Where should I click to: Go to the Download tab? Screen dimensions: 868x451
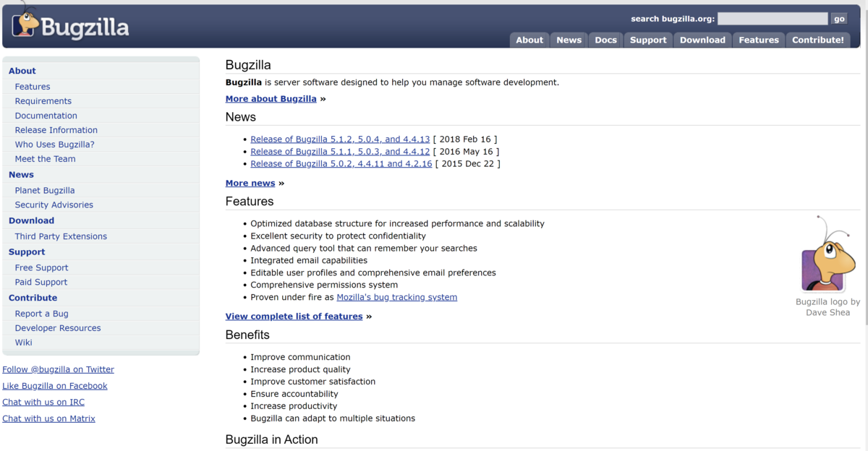click(x=702, y=40)
